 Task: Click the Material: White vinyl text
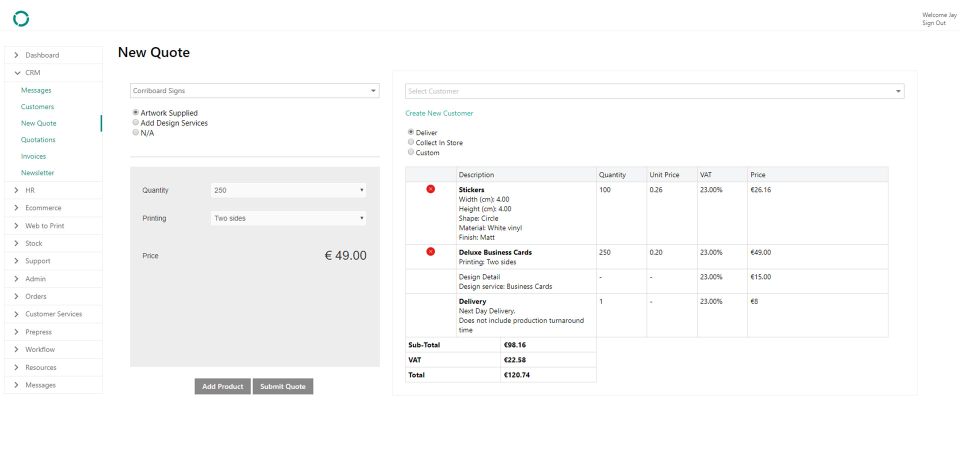pyautogui.click(x=490, y=228)
